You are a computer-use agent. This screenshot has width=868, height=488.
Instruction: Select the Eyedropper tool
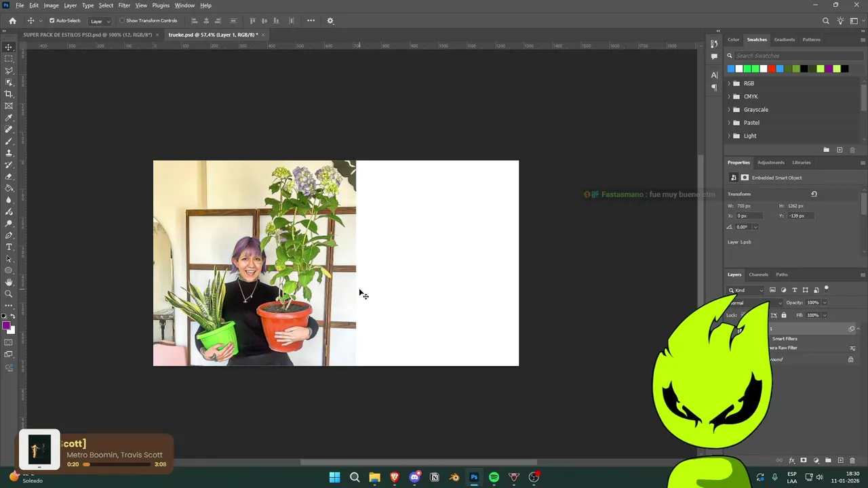coord(9,118)
